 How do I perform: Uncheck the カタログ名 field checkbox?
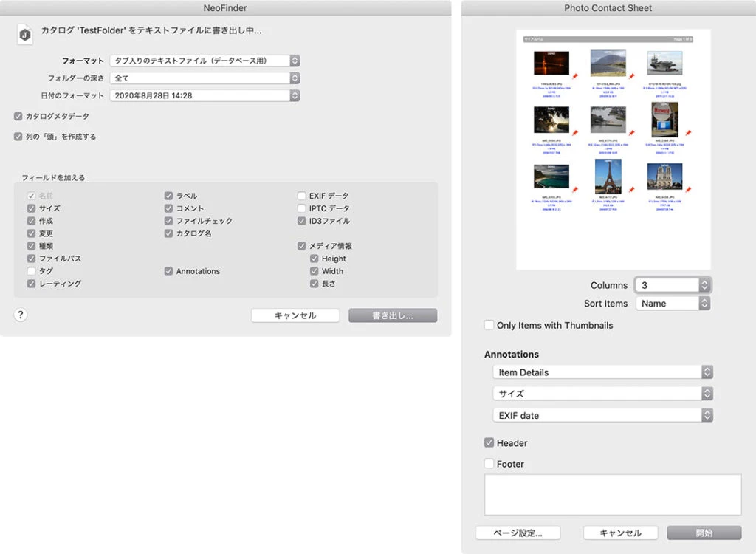pos(168,233)
